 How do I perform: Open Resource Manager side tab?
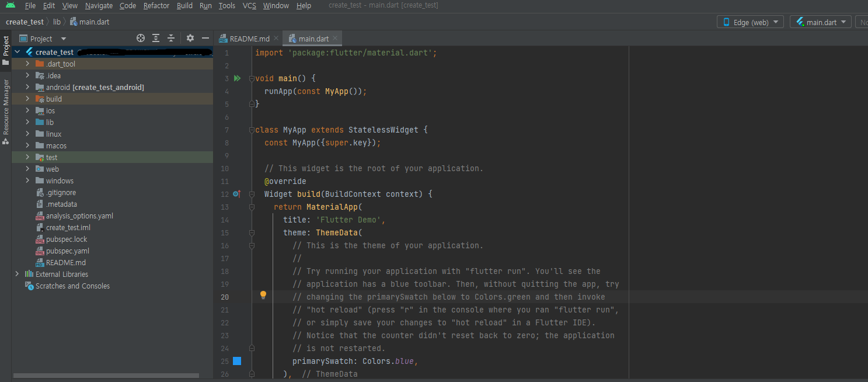6,111
